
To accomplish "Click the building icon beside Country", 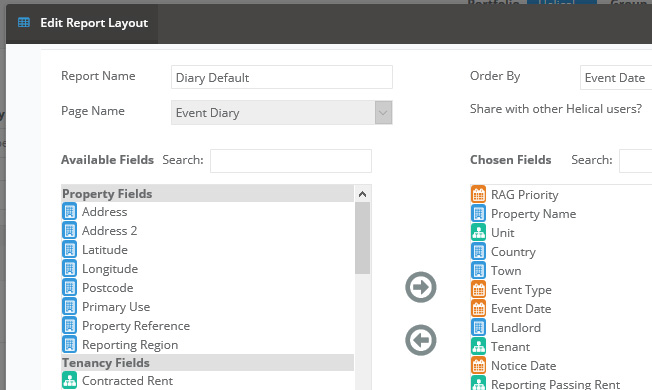I will click(x=479, y=252).
